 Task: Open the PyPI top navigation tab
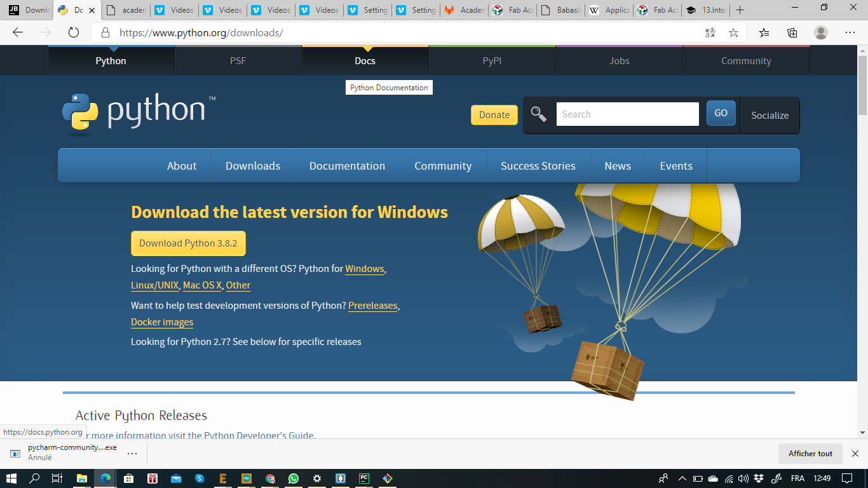[492, 61]
